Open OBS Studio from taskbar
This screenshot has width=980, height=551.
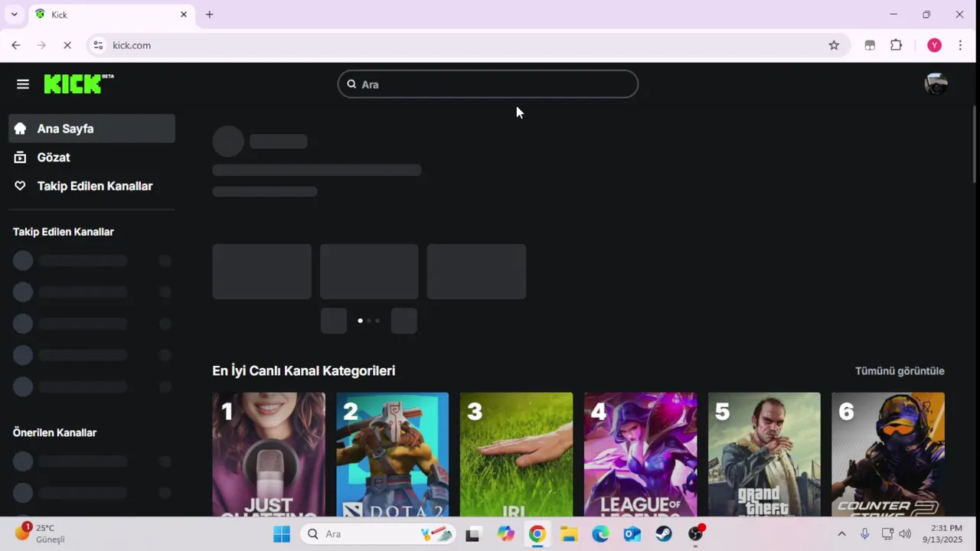click(696, 534)
